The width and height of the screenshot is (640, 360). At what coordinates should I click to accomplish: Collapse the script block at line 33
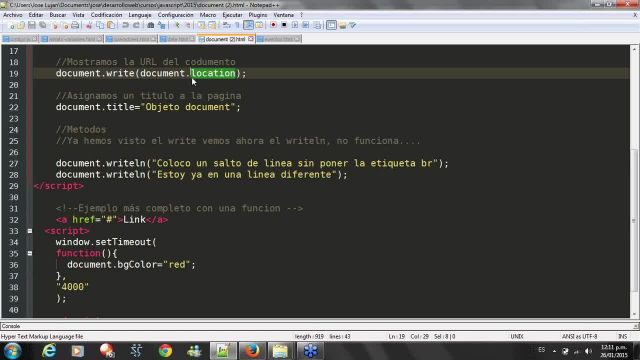click(30, 231)
